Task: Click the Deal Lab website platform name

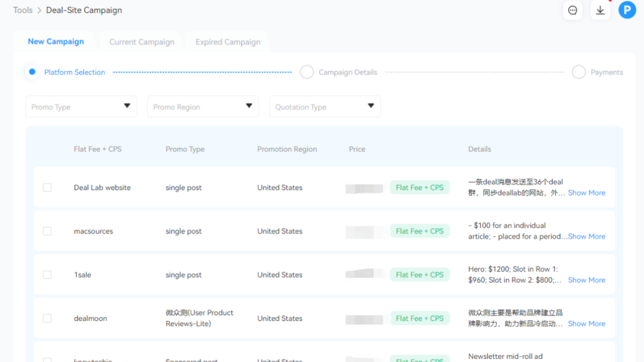Action: 103,188
